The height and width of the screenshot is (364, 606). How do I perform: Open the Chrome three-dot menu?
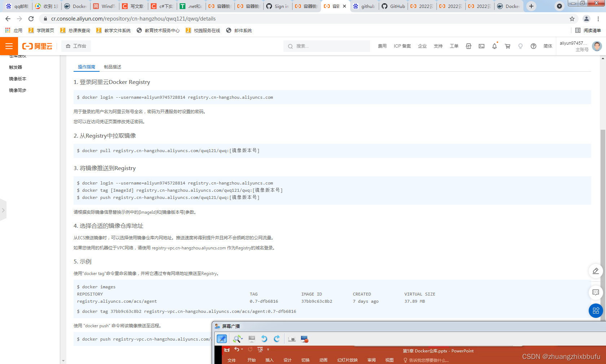pos(598,19)
